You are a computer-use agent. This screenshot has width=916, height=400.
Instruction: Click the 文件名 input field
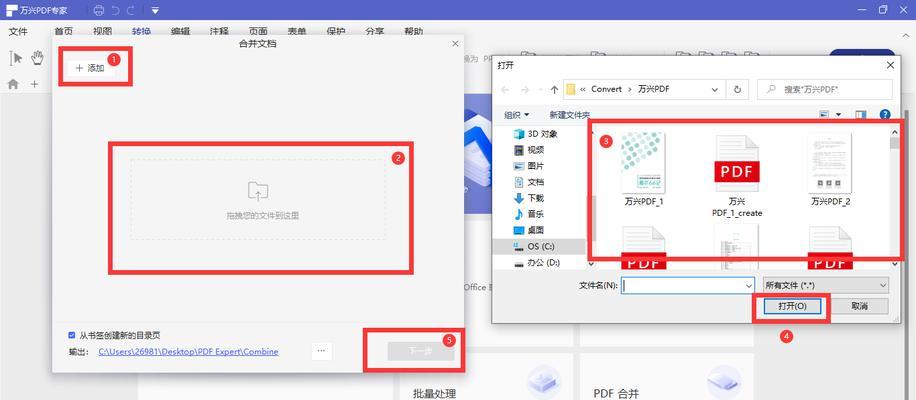tap(688, 286)
